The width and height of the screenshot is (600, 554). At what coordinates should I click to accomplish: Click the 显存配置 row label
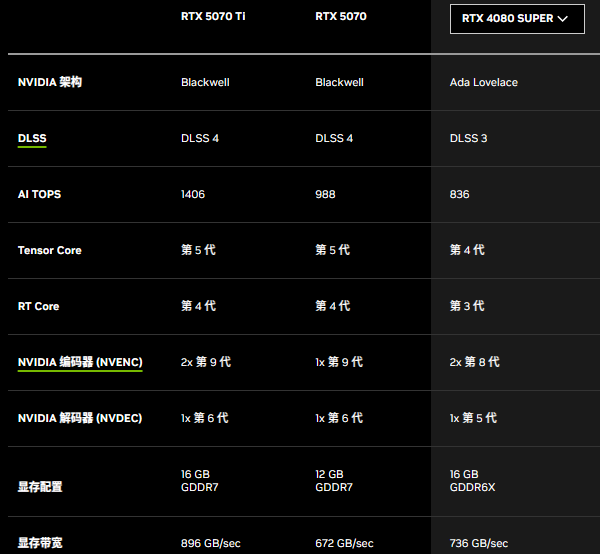pyautogui.click(x=40, y=487)
